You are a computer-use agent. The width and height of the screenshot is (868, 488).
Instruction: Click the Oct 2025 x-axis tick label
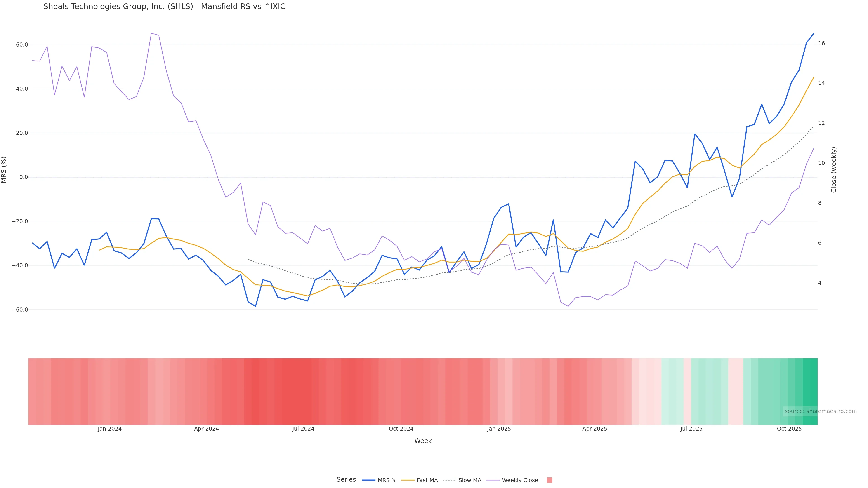789,429
